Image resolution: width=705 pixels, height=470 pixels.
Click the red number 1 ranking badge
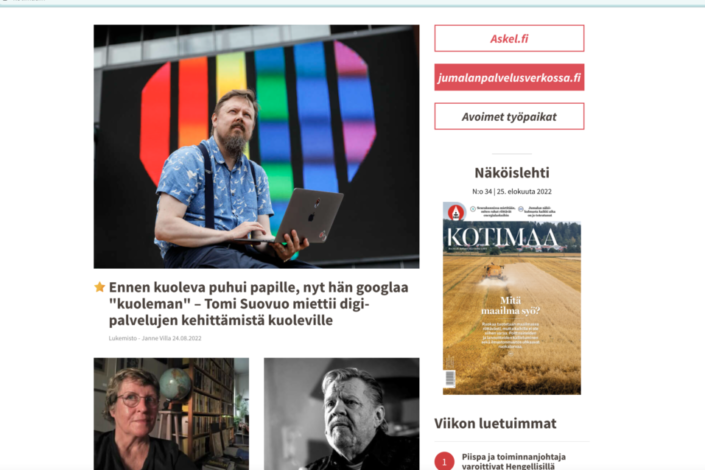click(x=444, y=461)
